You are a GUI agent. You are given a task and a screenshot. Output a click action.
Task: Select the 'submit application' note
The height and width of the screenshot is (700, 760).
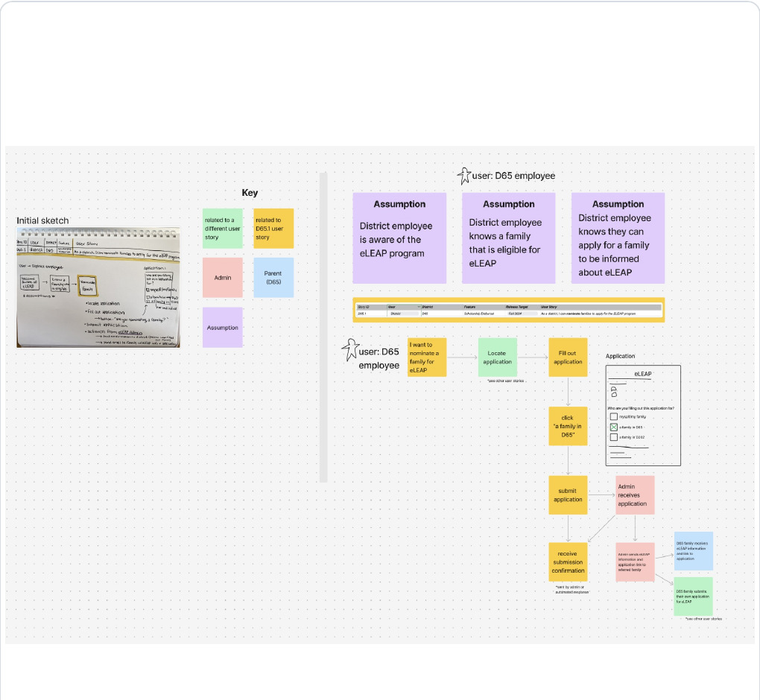pos(568,495)
